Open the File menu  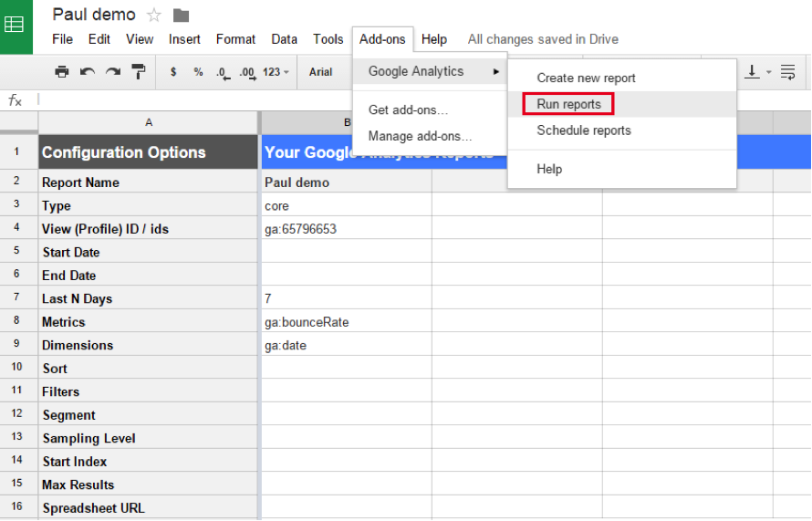pos(62,39)
